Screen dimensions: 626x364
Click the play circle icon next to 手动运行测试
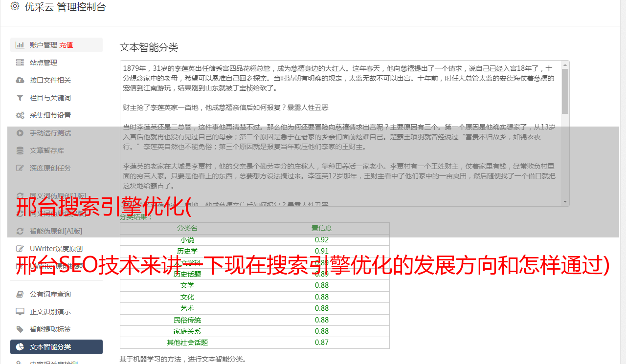tap(20, 133)
